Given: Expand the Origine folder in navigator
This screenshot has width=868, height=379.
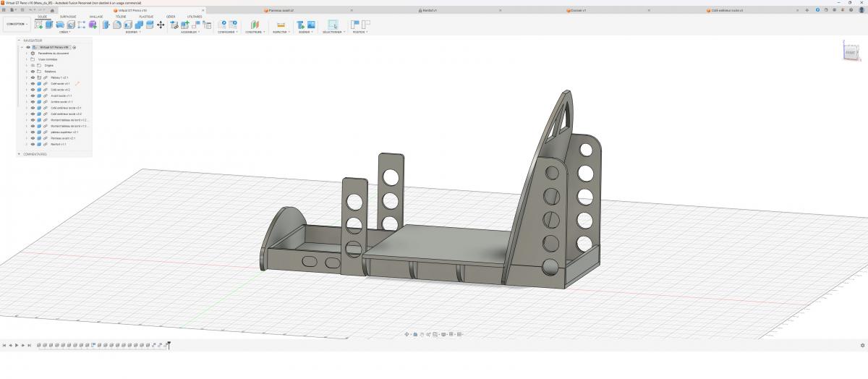Looking at the screenshot, I should (26, 65).
